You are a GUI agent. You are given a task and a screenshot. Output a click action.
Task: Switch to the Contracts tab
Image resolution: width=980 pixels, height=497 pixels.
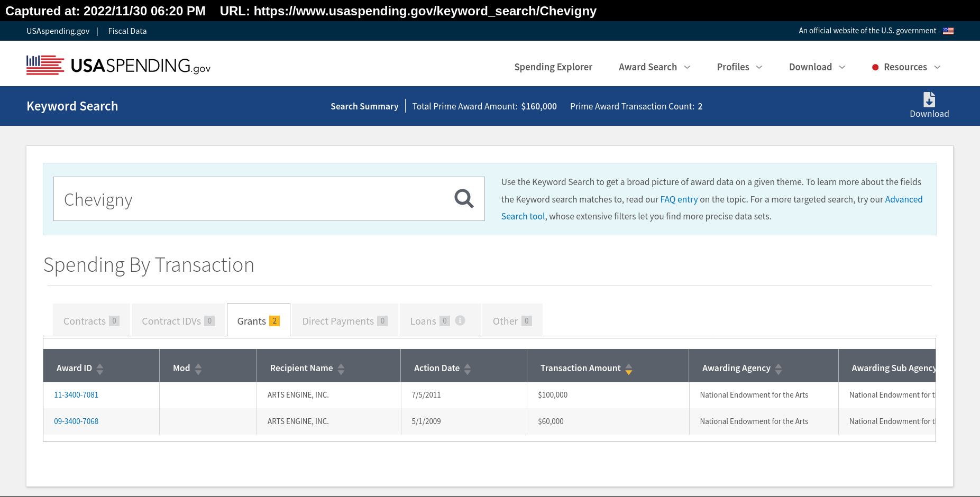91,320
